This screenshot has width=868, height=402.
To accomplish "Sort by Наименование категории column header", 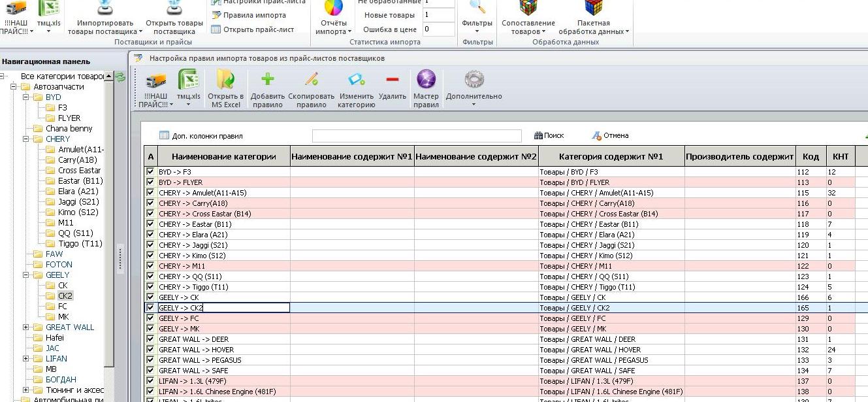I will [x=224, y=156].
